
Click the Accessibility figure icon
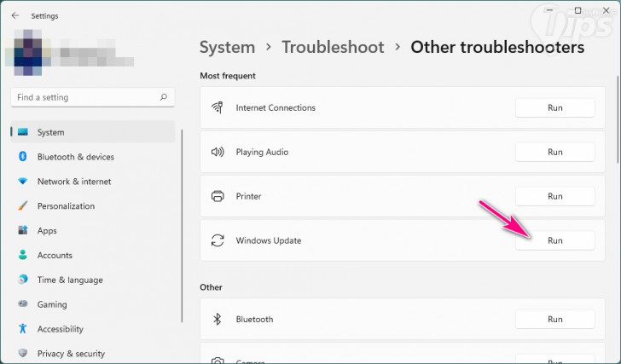tap(23, 328)
